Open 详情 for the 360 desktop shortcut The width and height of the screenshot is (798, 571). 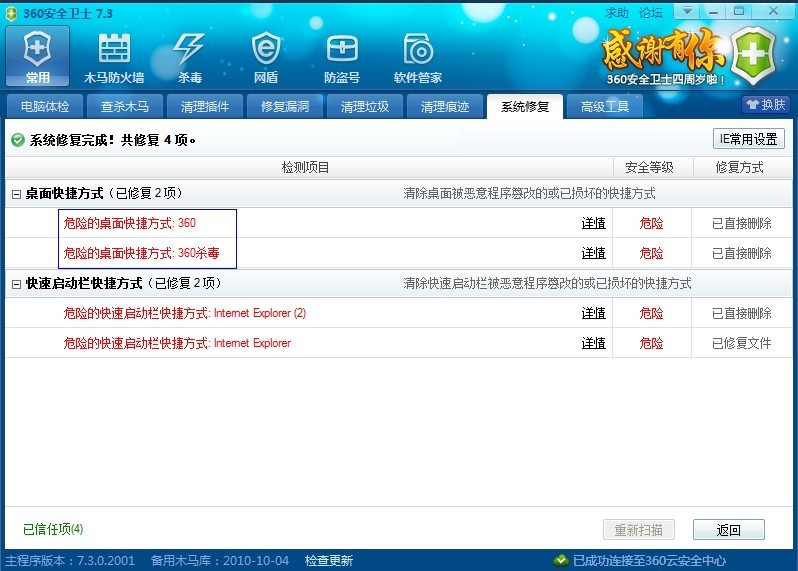click(x=593, y=223)
